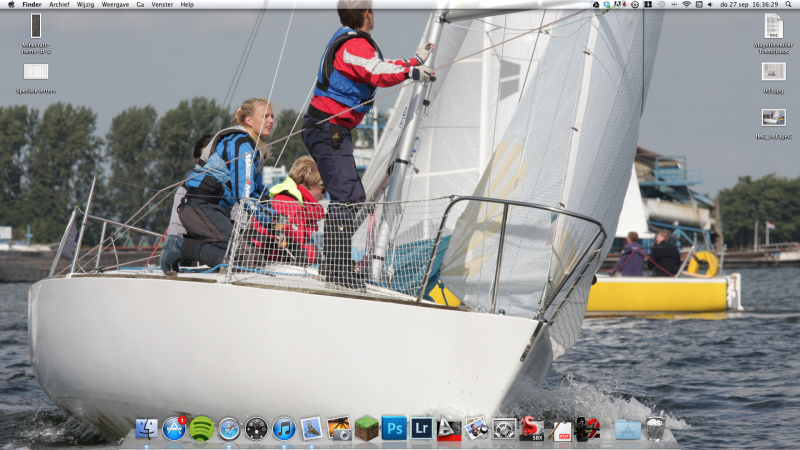Open the Archief menu
Image resolution: width=800 pixels, height=450 pixels.
tap(59, 4)
